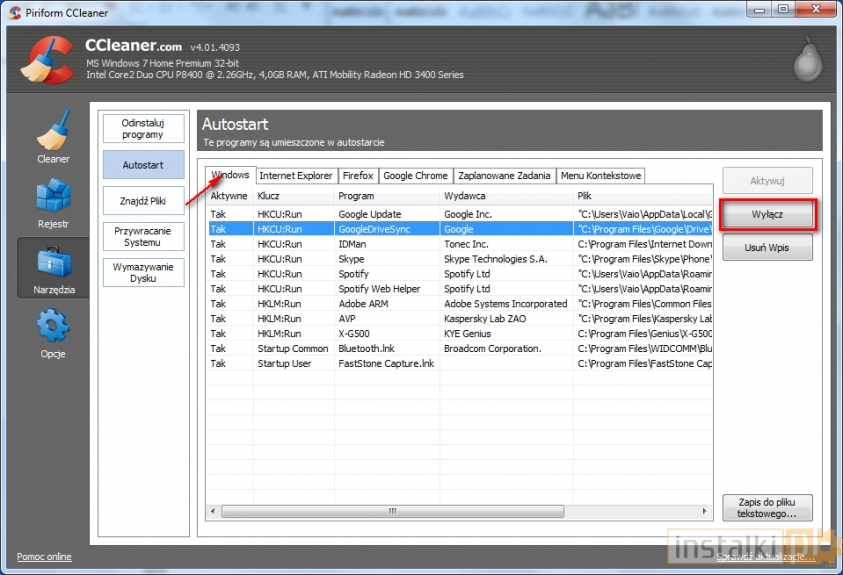Switch to the Google Chrome tab
843x575 pixels.
click(x=416, y=176)
